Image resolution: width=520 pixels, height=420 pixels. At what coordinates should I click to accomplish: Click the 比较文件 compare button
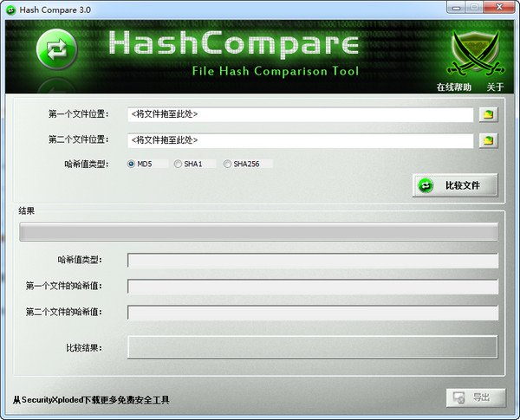point(455,185)
